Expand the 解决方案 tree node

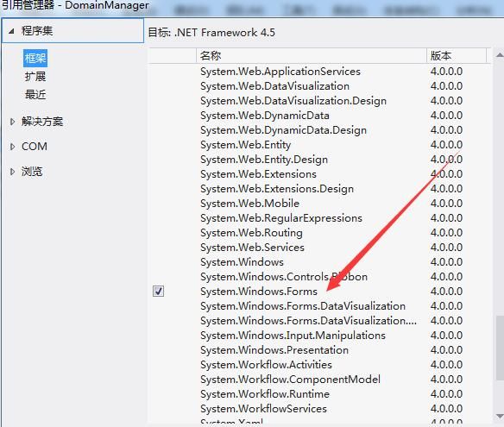tap(12, 122)
